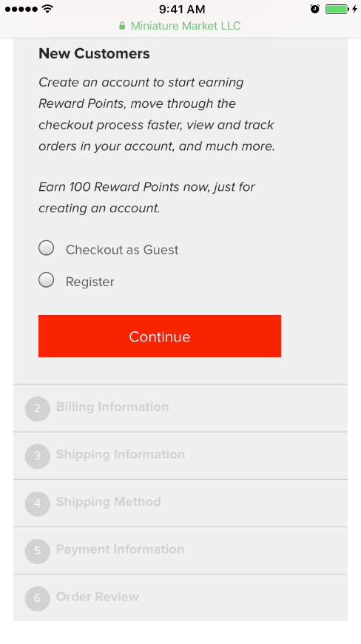361x644 pixels.
Task: Open the Order Review step
Action: pos(180,598)
